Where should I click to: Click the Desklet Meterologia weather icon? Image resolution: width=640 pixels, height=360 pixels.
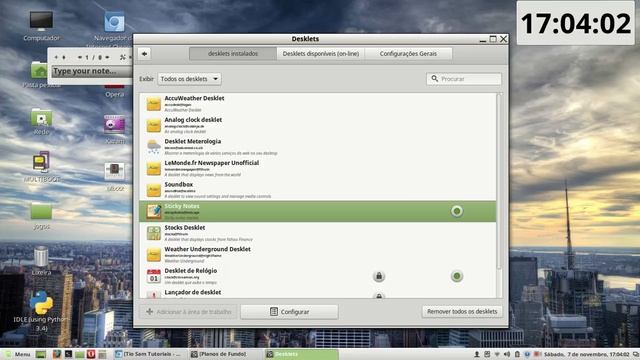153,147
